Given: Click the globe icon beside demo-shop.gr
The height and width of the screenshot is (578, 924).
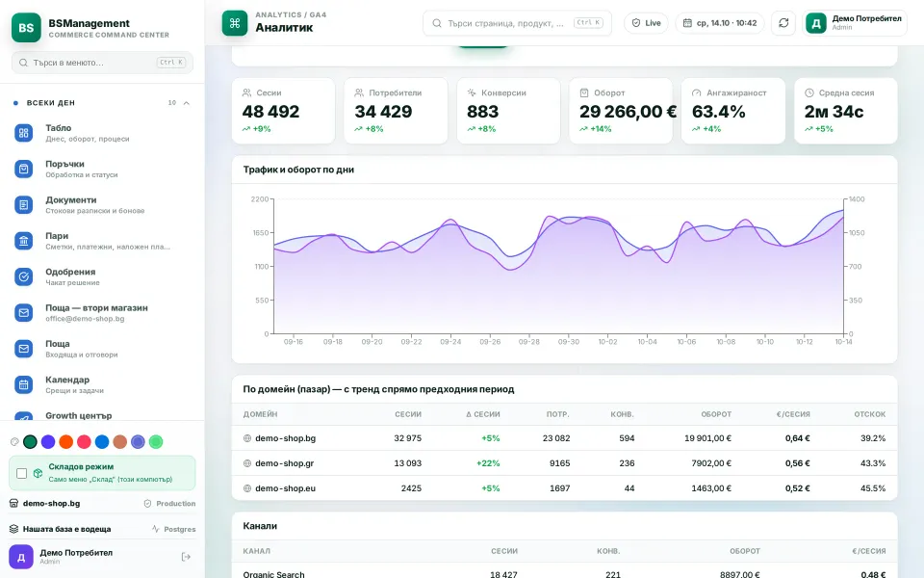Looking at the screenshot, I should pyautogui.click(x=247, y=463).
